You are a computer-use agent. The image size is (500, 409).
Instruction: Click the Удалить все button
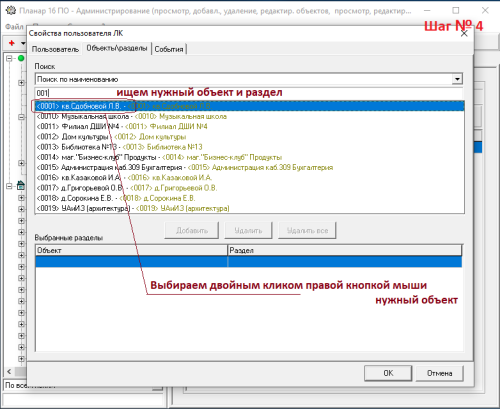pos(307,230)
